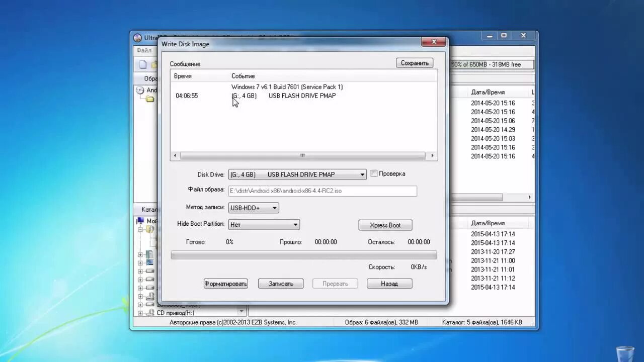Click the New file toolbar icon in UltraISO

click(x=143, y=64)
